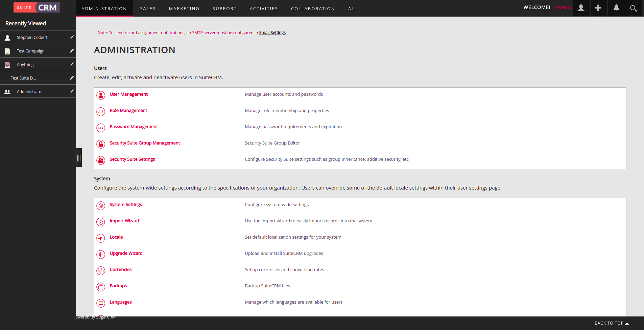Image resolution: width=644 pixels, height=330 pixels.
Task: Click the Password Management icon
Action: tap(101, 128)
